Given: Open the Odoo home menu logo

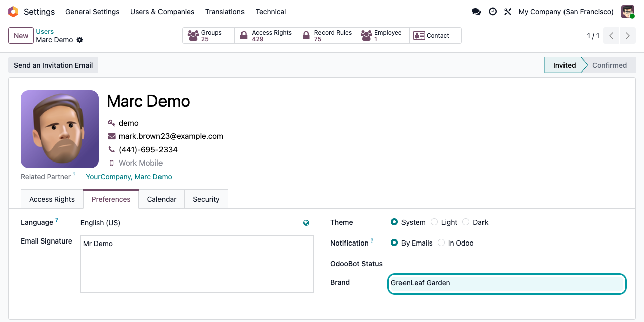Looking at the screenshot, I should [13, 12].
